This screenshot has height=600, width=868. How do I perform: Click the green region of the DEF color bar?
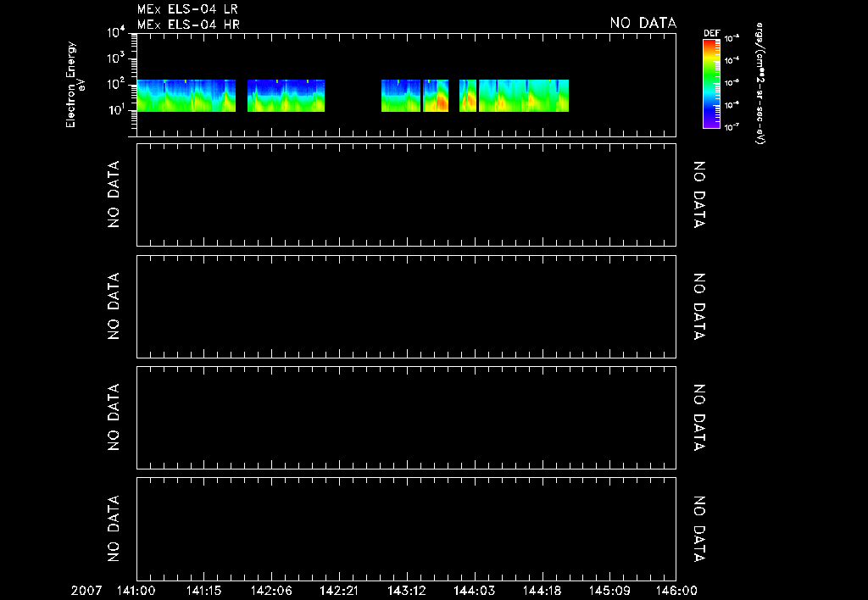click(711, 75)
